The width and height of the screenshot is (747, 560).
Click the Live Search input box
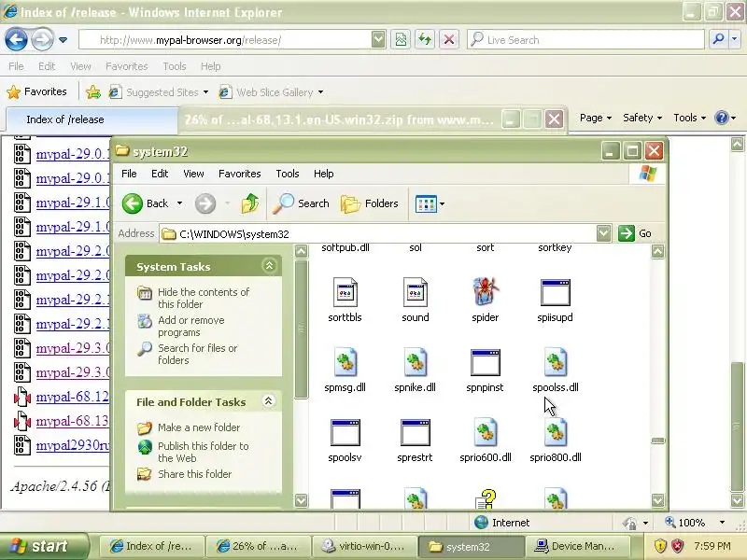coord(586,39)
